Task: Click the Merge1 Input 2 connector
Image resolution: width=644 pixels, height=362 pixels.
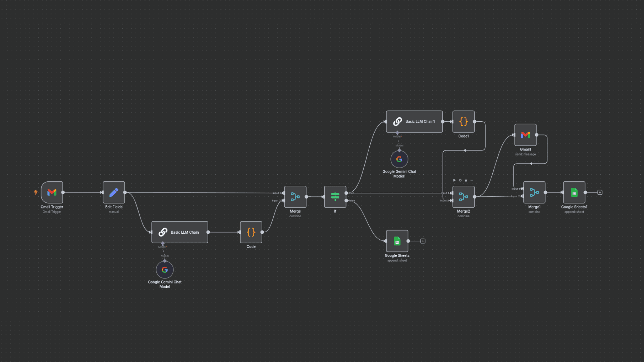Action: (x=523, y=196)
